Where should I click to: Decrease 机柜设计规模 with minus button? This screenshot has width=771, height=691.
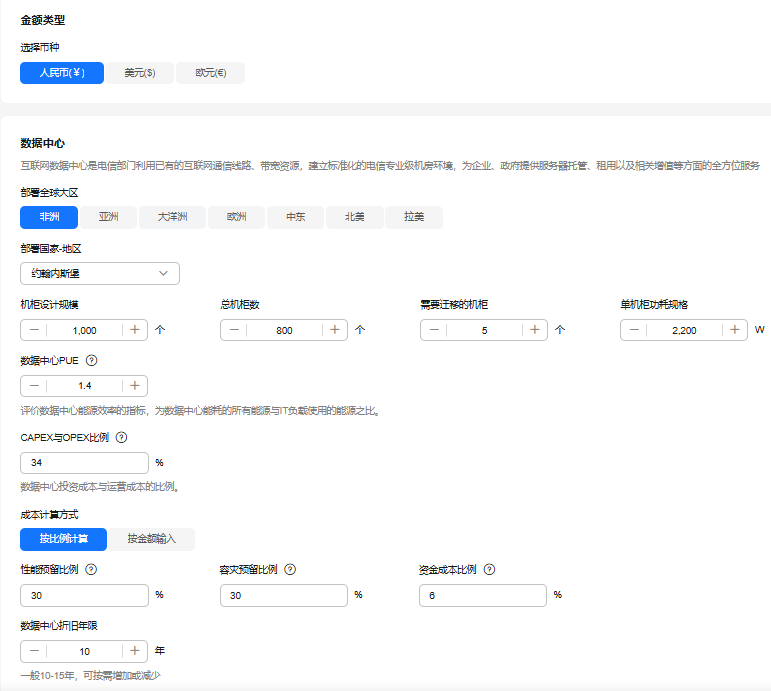34,330
